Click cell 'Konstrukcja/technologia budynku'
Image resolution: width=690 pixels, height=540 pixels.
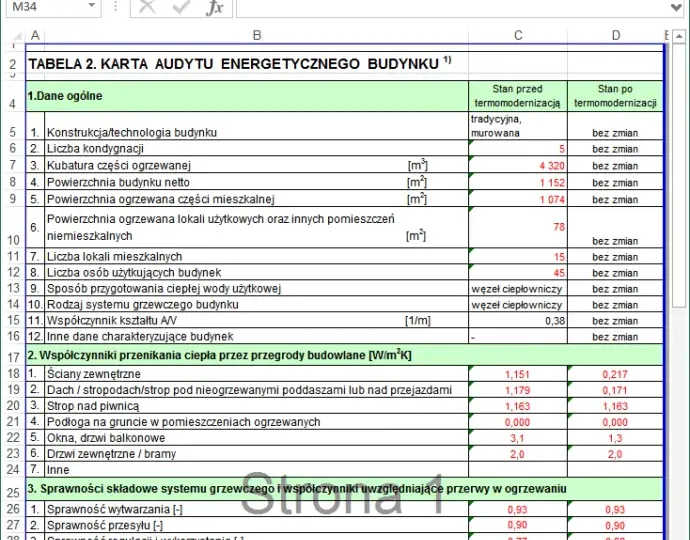pyautogui.click(x=257, y=126)
